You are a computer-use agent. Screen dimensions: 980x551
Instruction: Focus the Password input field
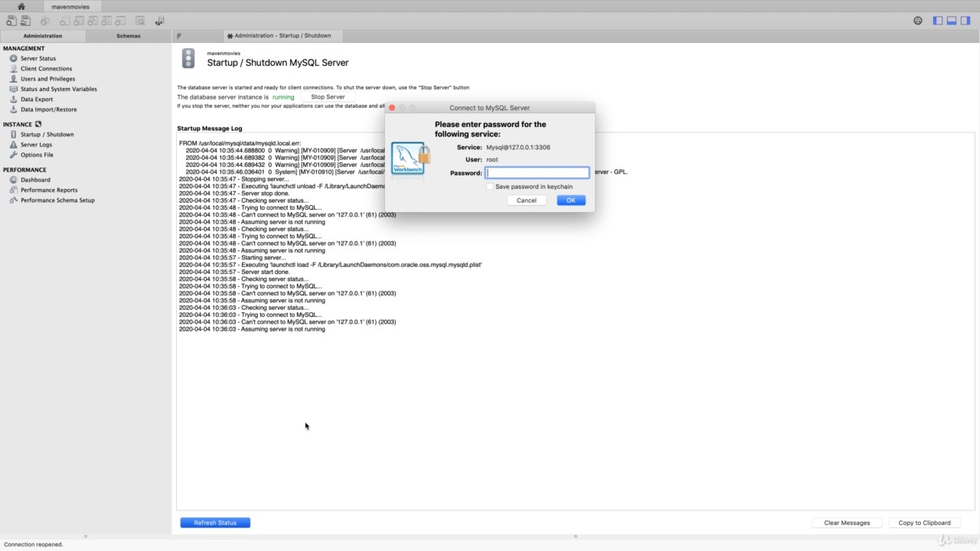537,173
